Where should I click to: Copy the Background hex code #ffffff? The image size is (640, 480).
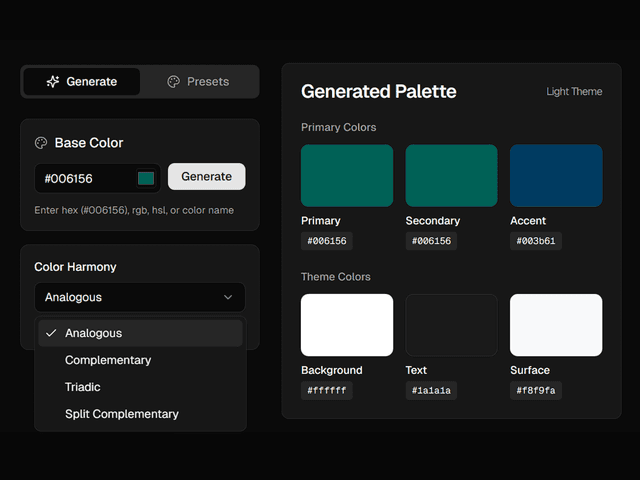pyautogui.click(x=327, y=391)
